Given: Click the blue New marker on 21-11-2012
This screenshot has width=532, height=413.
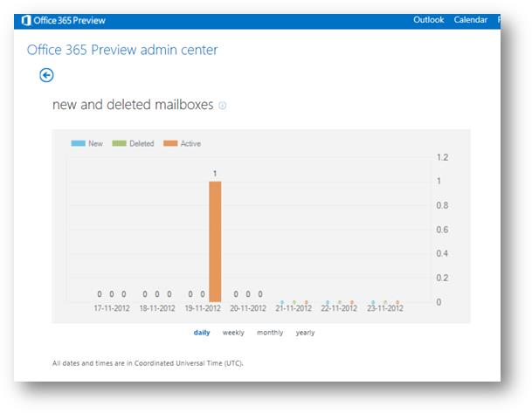Looking at the screenshot, I should 282,302.
